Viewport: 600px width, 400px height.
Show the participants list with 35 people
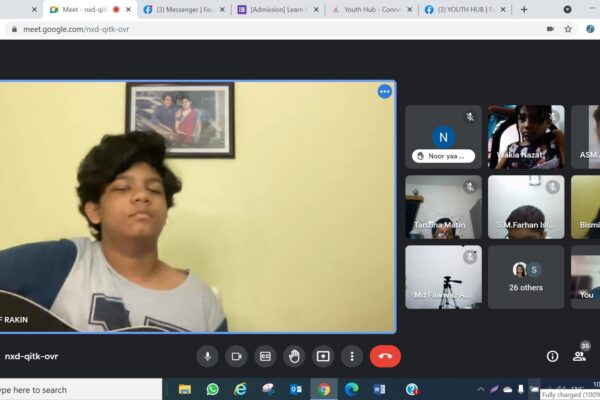pyautogui.click(x=579, y=355)
